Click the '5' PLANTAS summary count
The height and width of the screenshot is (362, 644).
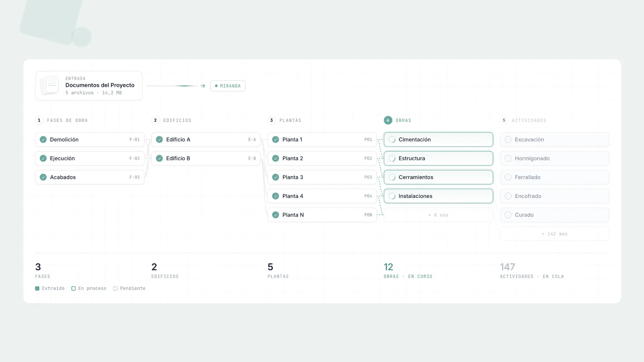(270, 267)
